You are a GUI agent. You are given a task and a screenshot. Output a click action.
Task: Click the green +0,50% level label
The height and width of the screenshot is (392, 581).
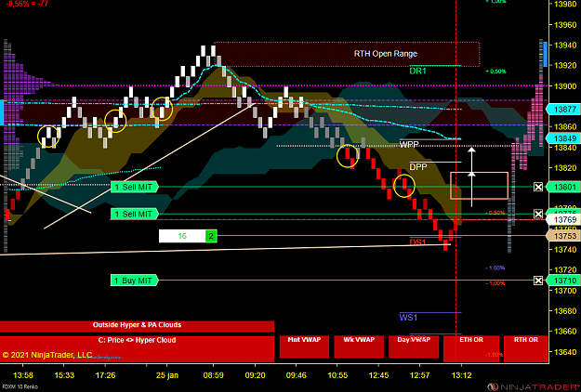pos(495,72)
